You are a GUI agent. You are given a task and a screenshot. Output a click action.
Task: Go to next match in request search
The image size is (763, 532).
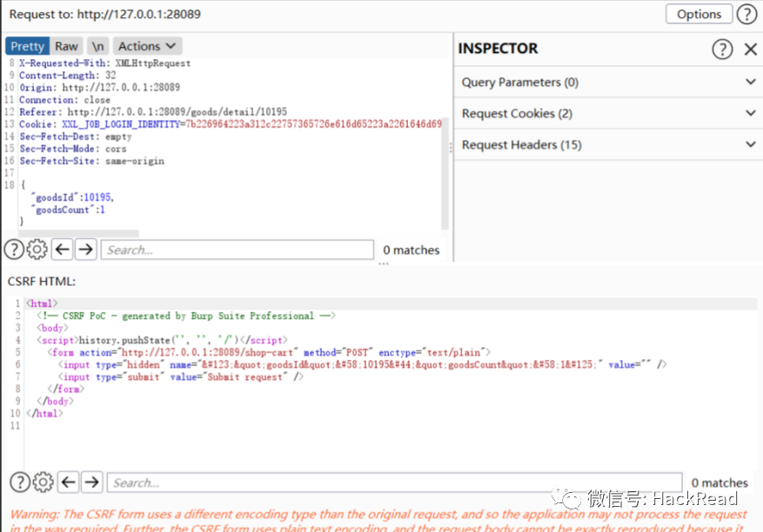(85, 249)
